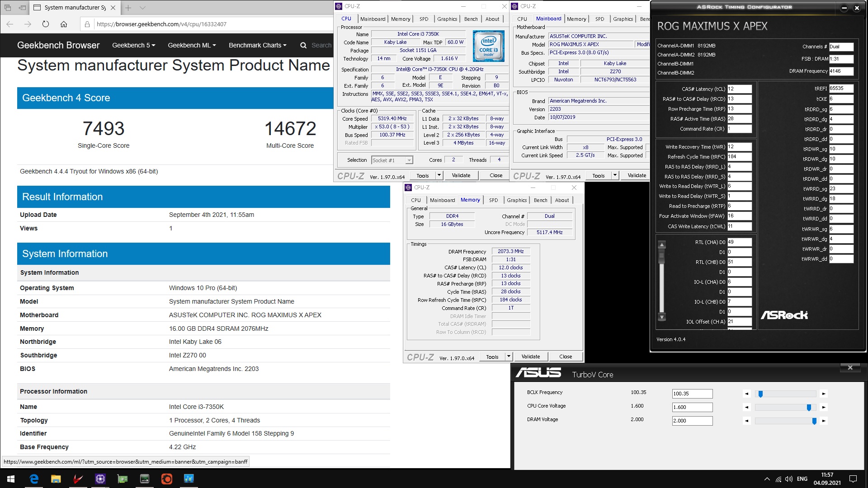
Task: Open Memory tab in Mainboard CPU-Z window
Action: click(576, 19)
